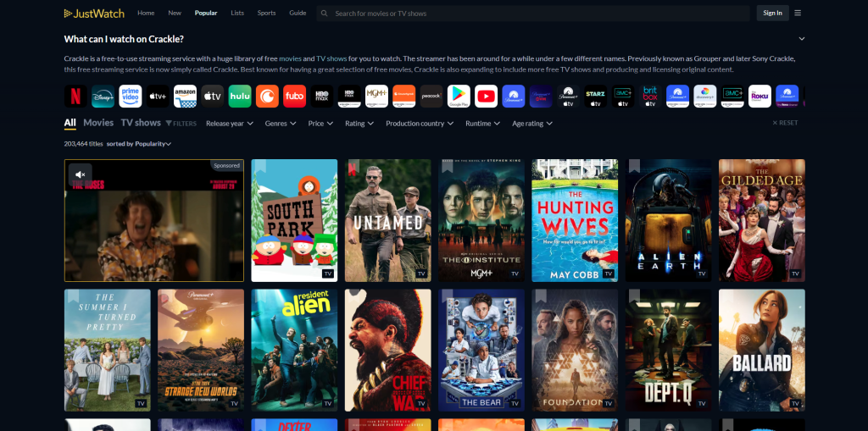This screenshot has height=431, width=868.
Task: Select the Roku Channel provider icon
Action: 760,97
